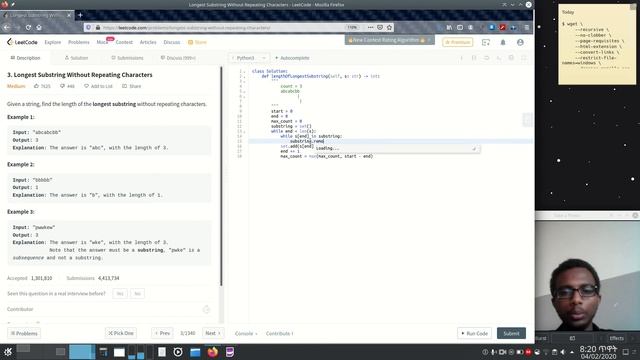Click Pick One random problem
The image size is (640, 360).
pyautogui.click(x=121, y=333)
